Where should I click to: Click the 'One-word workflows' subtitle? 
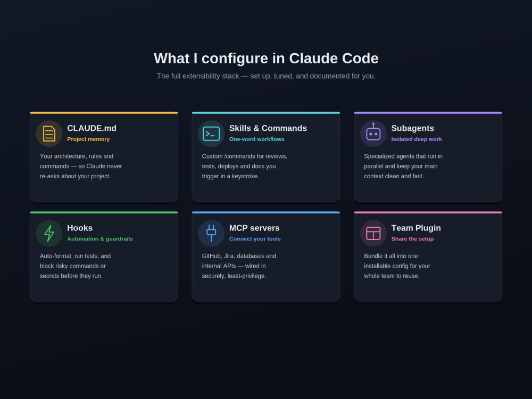[257, 139]
